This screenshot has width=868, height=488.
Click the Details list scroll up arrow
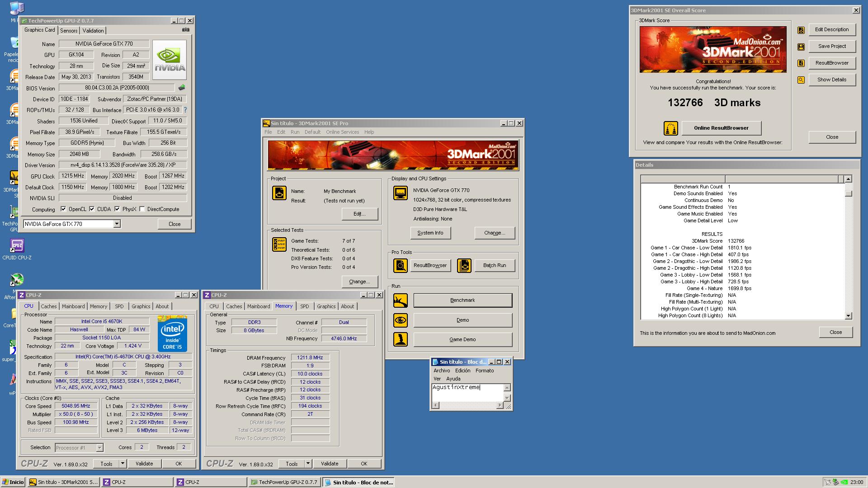[848, 179]
